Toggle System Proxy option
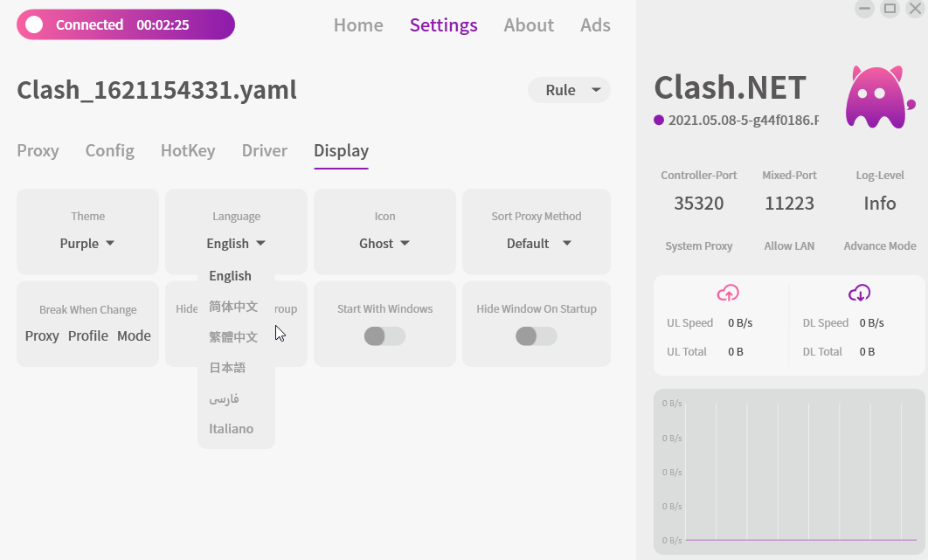Viewport: 928px width, 560px height. [x=699, y=245]
